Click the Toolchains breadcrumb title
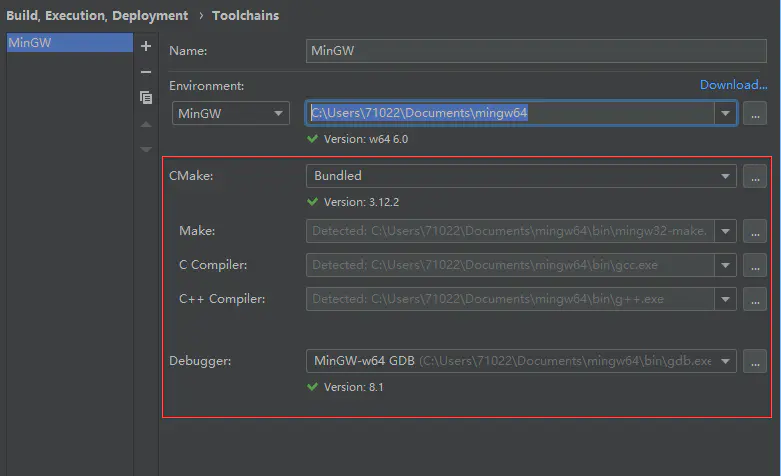 point(246,16)
